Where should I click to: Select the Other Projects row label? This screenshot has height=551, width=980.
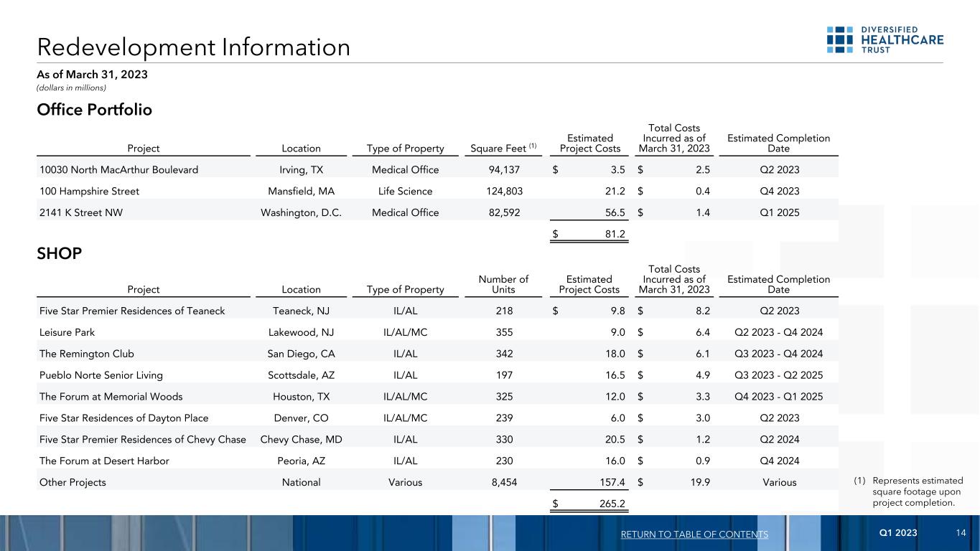pyautogui.click(x=73, y=482)
